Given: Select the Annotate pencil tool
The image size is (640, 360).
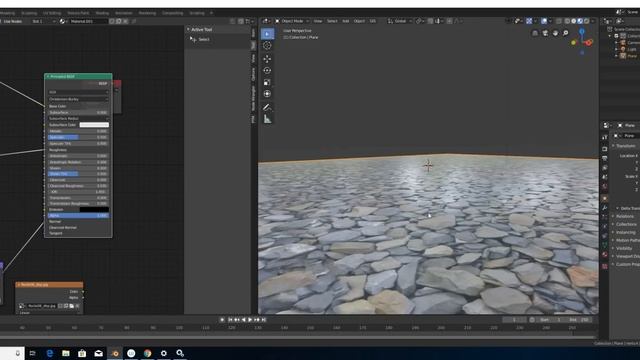Looking at the screenshot, I should pyautogui.click(x=267, y=107).
